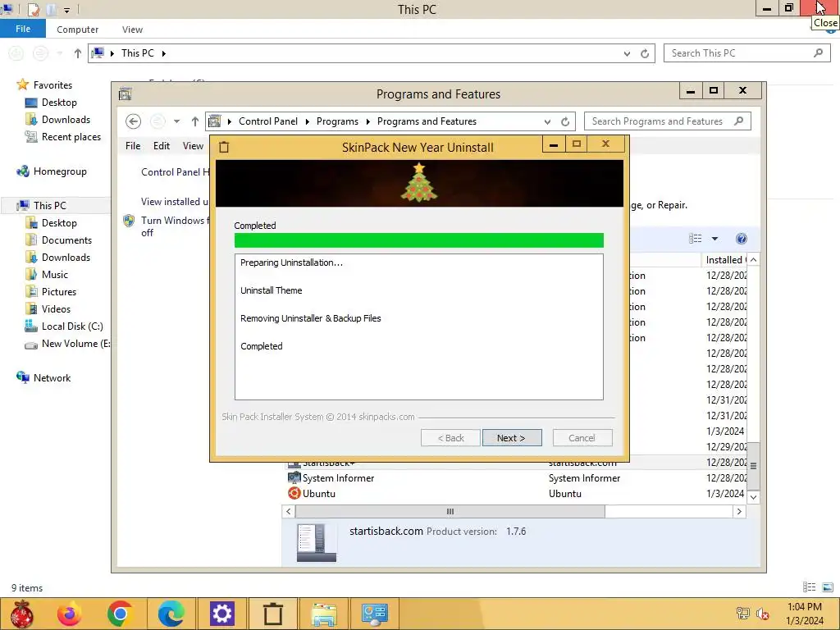Select Videos folder under This PC

coord(56,308)
